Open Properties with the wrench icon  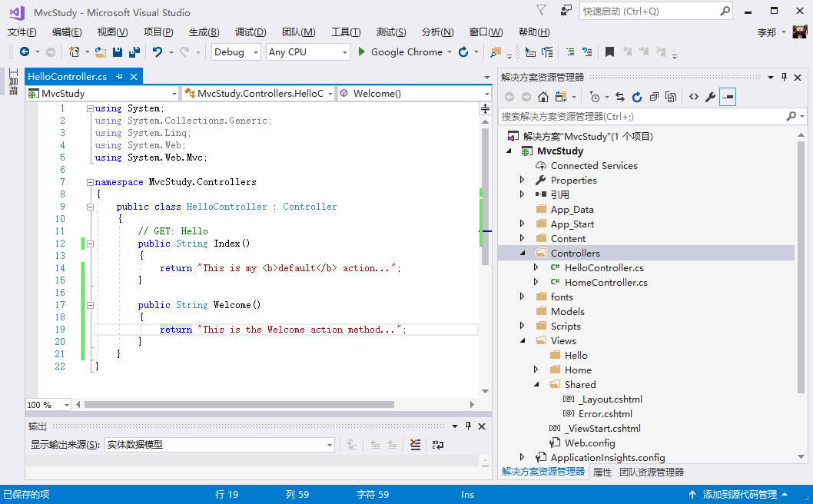(711, 97)
